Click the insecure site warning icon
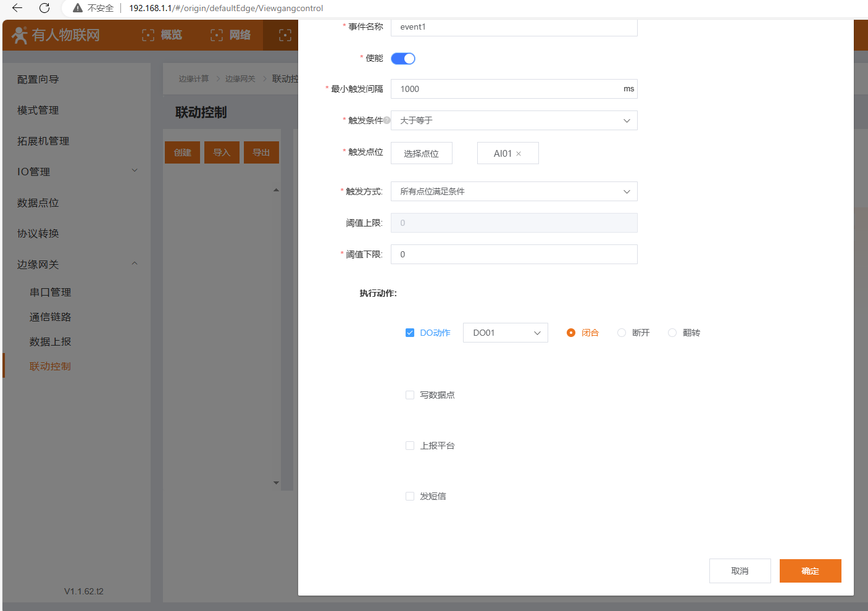868x611 pixels. [x=78, y=8]
